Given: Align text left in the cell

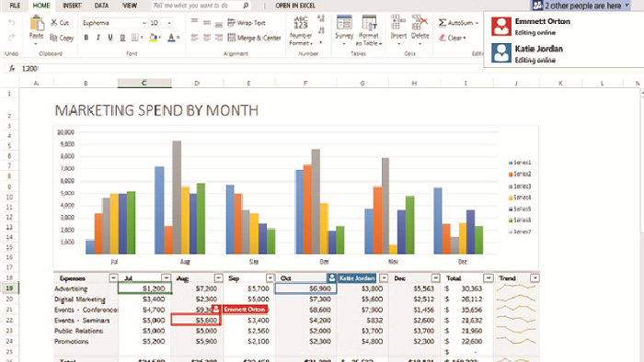Looking at the screenshot, I should (x=194, y=38).
